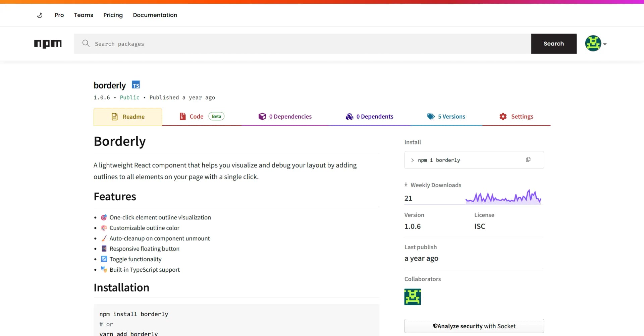Click 'Toggle functionality' list item
Viewport: 644px width, 336px height.
point(136,259)
